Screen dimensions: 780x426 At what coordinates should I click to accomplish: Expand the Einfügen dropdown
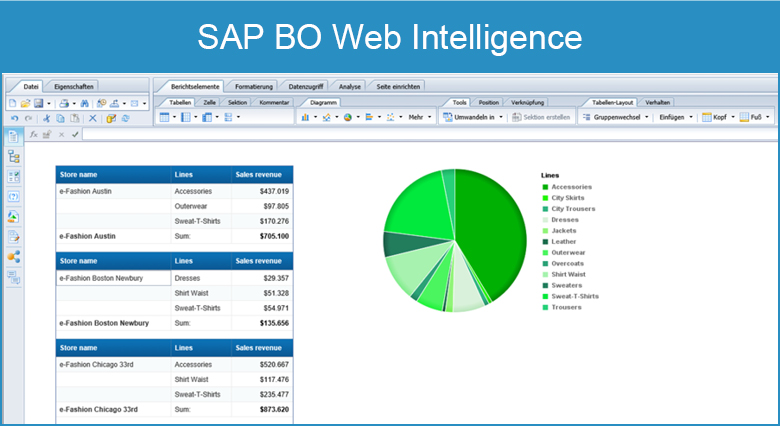691,117
